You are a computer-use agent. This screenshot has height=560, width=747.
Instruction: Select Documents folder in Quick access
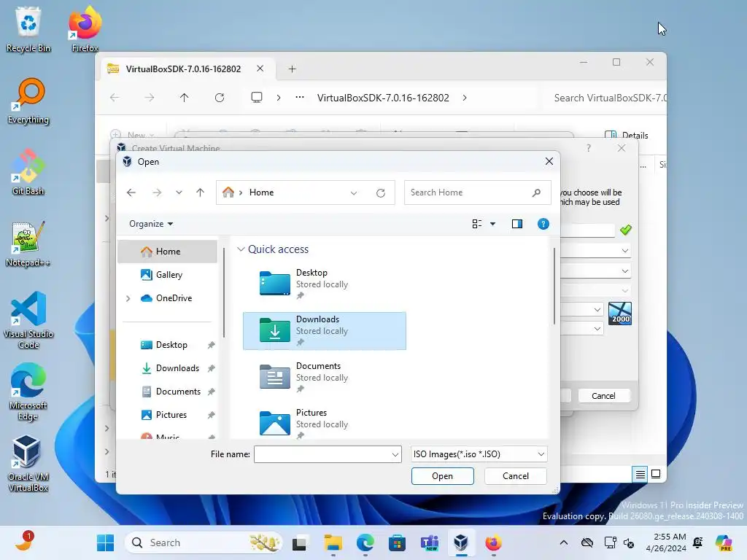tap(325, 378)
